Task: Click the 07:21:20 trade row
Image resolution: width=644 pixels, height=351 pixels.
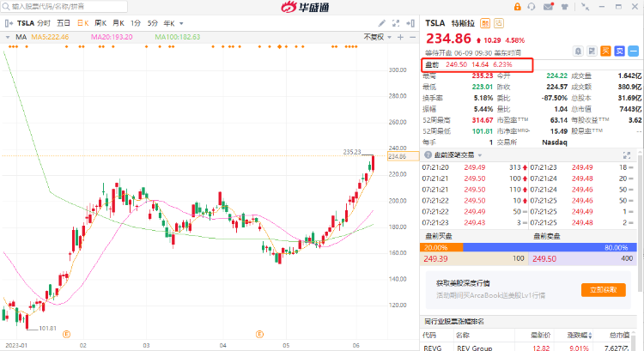Action: click(474, 167)
